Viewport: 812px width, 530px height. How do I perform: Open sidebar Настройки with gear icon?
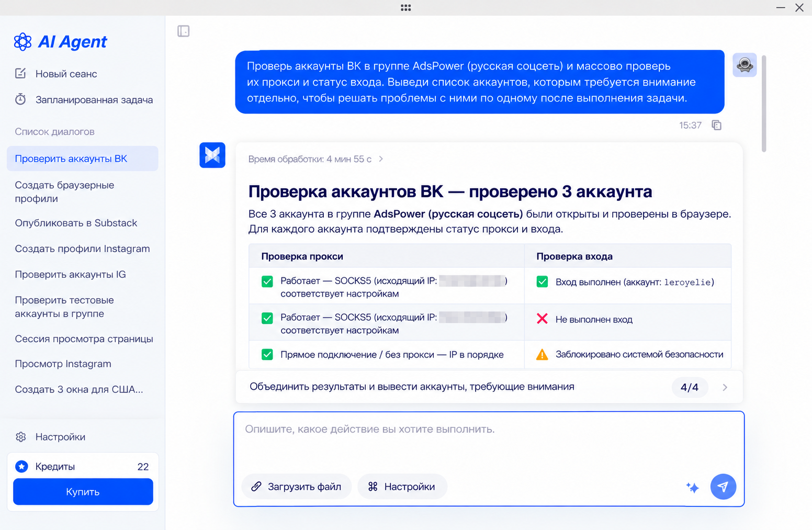(50, 437)
